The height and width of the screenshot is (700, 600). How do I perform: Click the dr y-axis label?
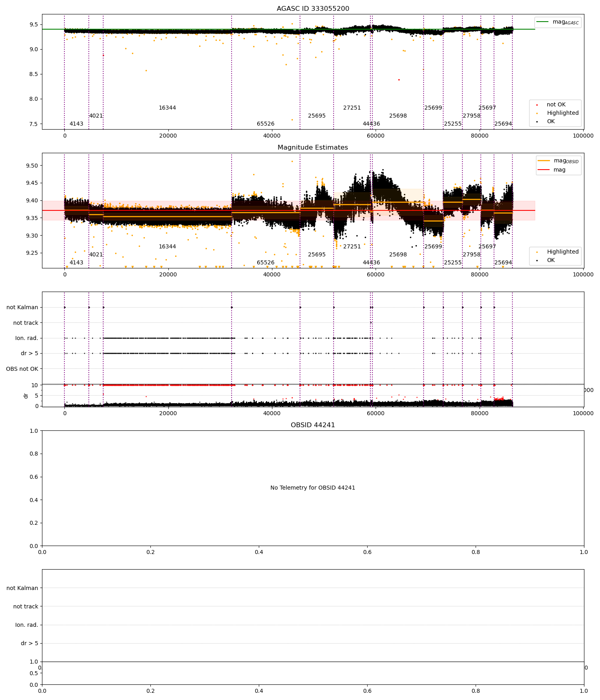(26, 396)
